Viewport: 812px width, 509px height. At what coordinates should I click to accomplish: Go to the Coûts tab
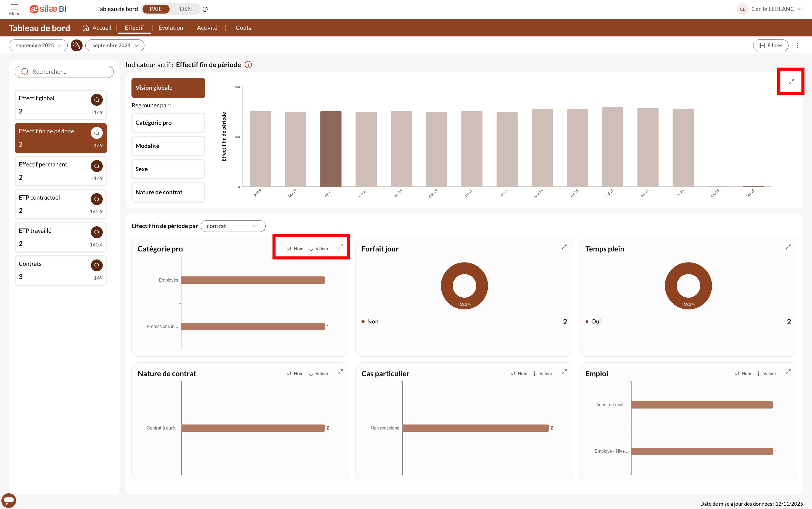[x=243, y=28]
